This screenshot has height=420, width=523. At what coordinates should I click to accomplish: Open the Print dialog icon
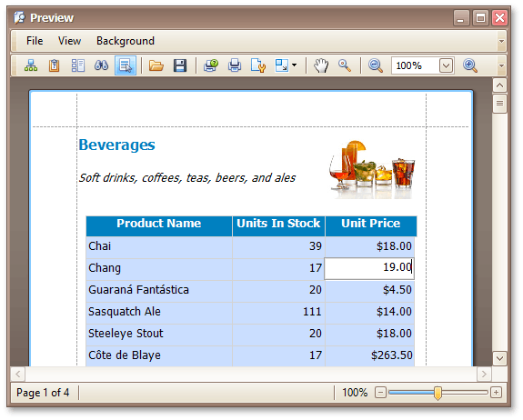tap(211, 65)
